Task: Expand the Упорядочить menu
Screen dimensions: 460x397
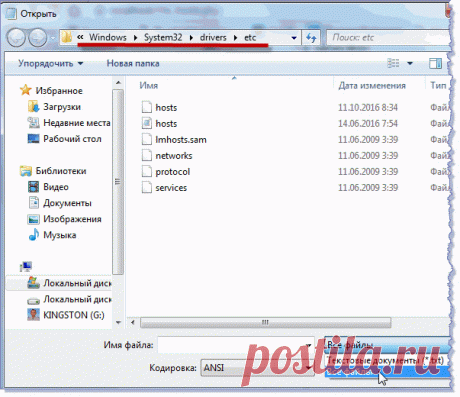Action: click(x=50, y=63)
